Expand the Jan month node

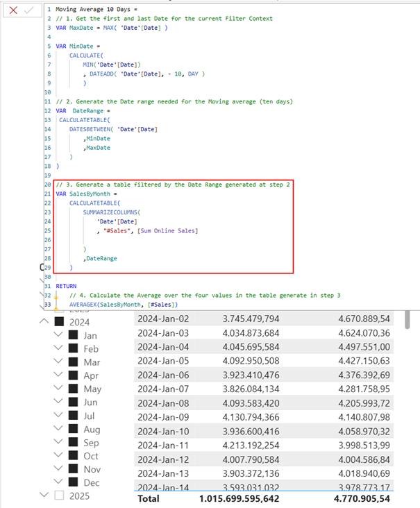pyautogui.click(x=58, y=335)
